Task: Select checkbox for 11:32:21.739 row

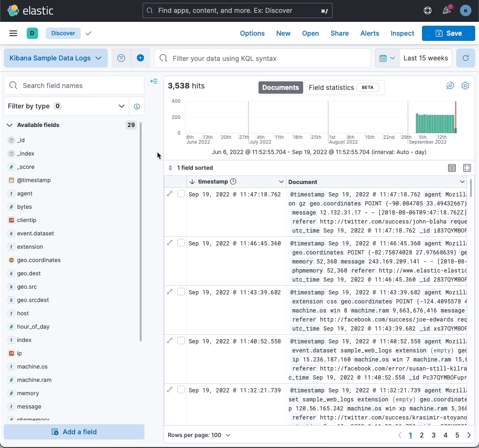Action: [181, 390]
